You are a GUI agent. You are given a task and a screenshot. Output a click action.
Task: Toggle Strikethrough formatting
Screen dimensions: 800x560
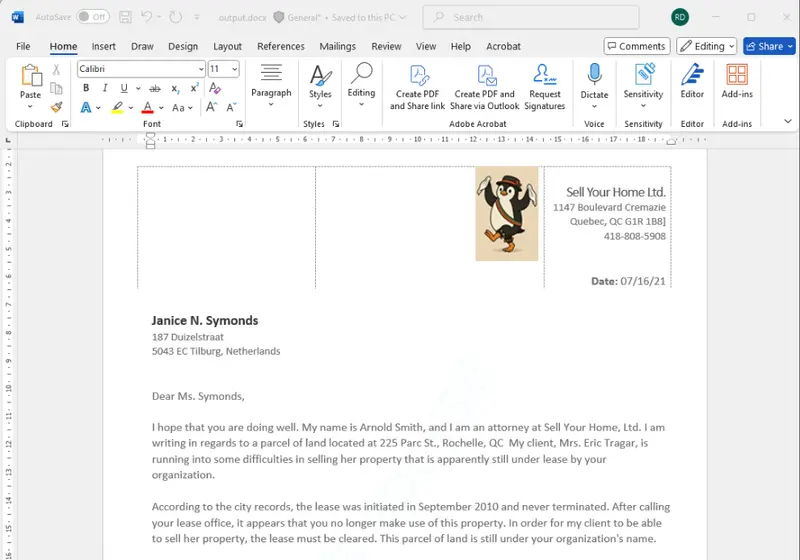click(155, 88)
